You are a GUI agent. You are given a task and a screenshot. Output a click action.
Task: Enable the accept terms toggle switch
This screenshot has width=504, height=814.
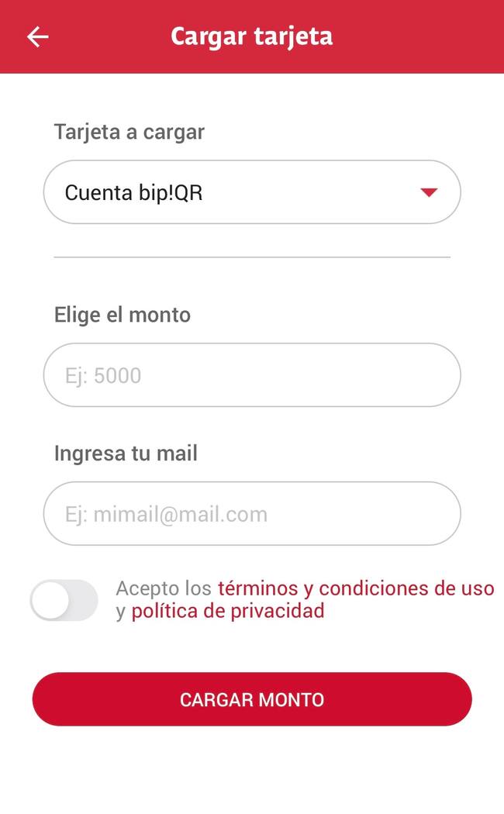click(64, 600)
